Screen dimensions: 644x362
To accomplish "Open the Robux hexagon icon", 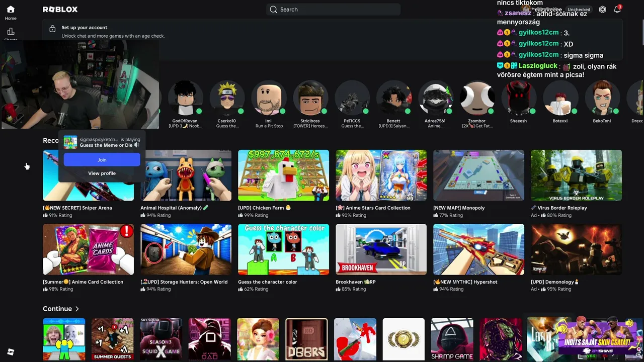I will [x=602, y=10].
